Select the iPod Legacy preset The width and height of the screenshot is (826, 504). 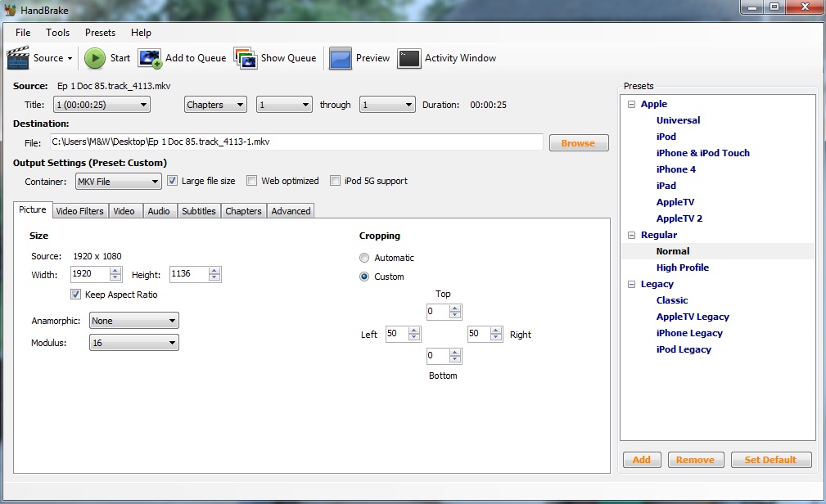point(684,349)
